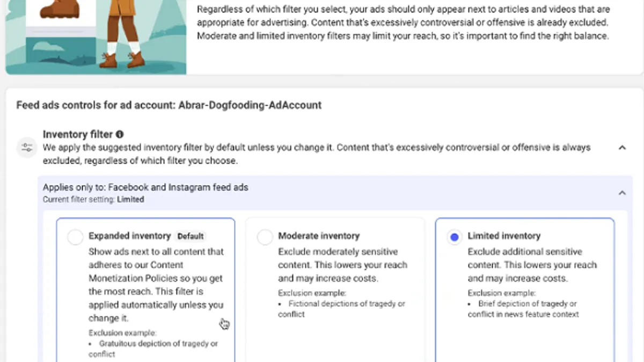Click the info icon beside Inventory filter

[120, 135]
